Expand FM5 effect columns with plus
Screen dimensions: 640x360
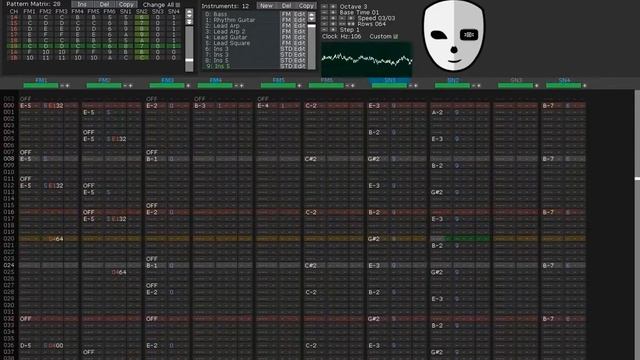[x=299, y=86]
